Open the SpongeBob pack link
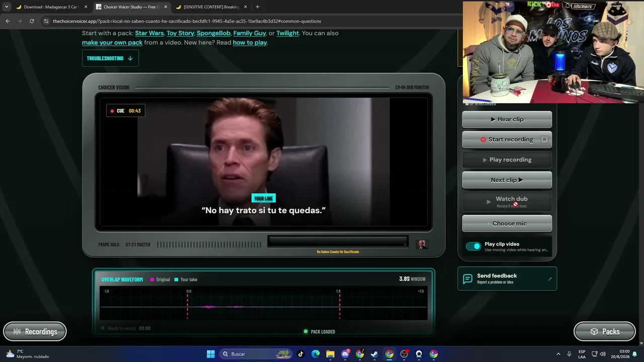 pyautogui.click(x=213, y=33)
